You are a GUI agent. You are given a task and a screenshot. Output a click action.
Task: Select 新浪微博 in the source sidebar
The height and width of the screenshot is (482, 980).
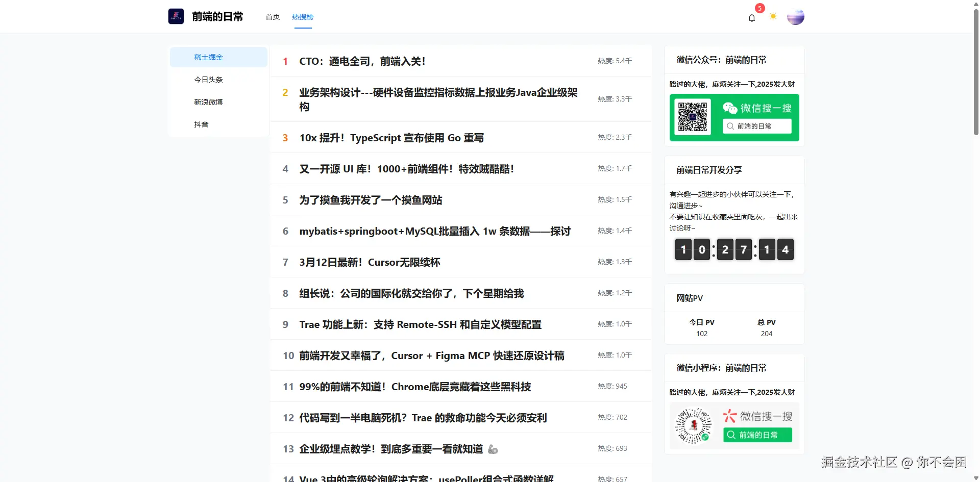(x=208, y=102)
